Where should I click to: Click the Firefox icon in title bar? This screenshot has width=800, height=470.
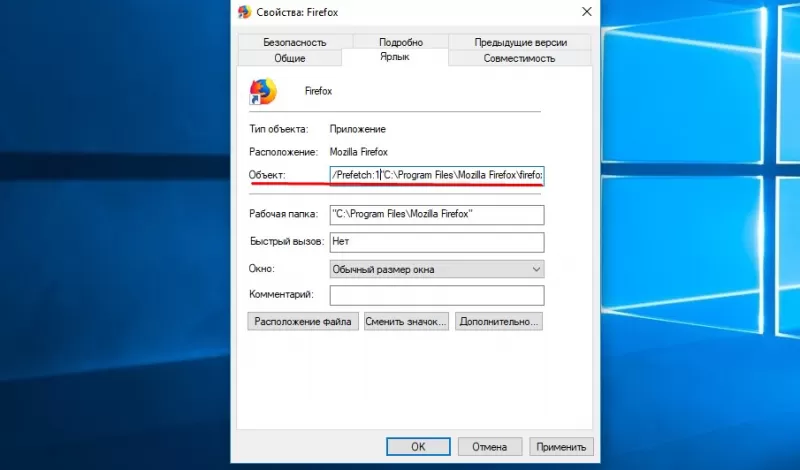pyautogui.click(x=244, y=12)
